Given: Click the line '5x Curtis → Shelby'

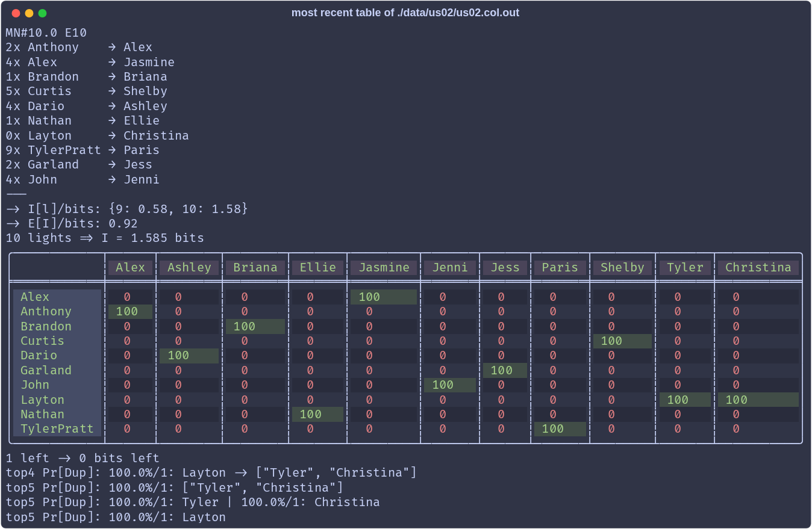Looking at the screenshot, I should click(x=87, y=91).
